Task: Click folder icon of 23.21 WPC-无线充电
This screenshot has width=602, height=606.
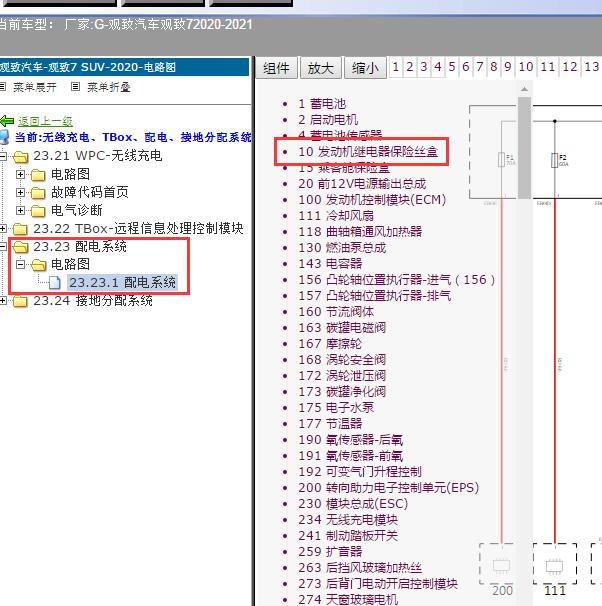Action: coord(20,157)
